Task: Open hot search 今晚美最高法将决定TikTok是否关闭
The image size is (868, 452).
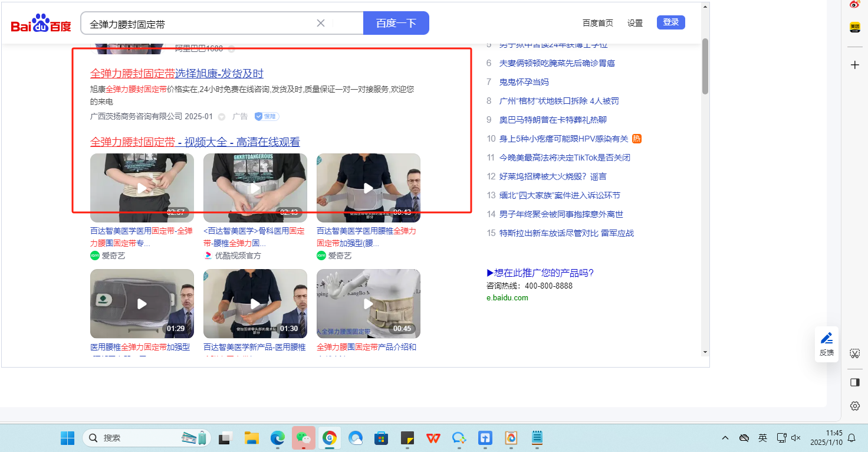Action: [565, 158]
